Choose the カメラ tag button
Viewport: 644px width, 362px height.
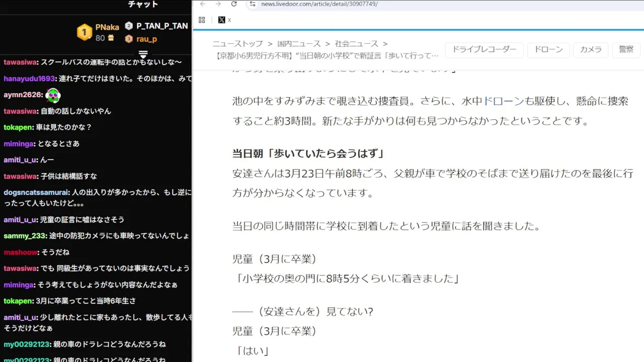(x=591, y=49)
